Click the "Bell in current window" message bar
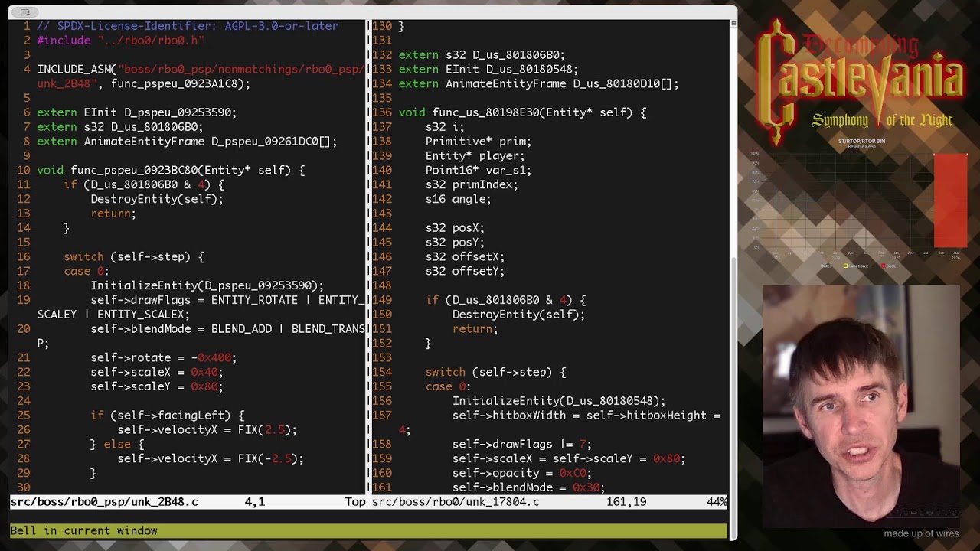This screenshot has height=551, width=980. [368, 531]
